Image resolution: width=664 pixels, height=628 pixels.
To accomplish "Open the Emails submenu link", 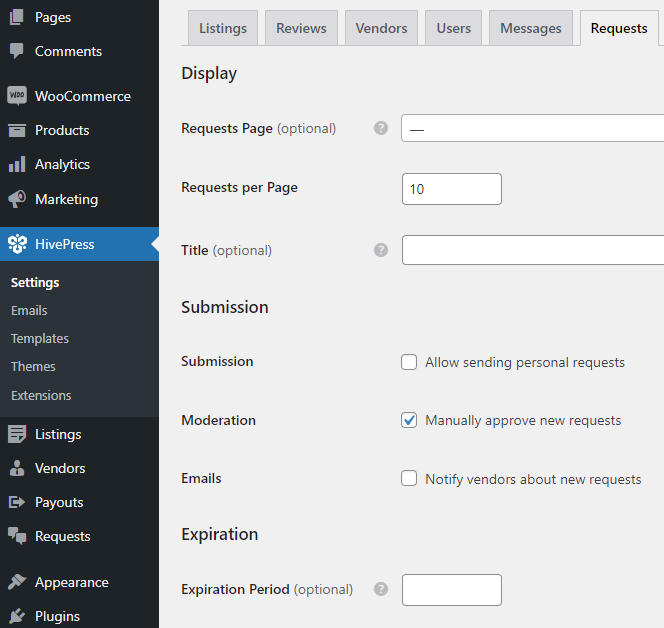I will click(x=29, y=310).
